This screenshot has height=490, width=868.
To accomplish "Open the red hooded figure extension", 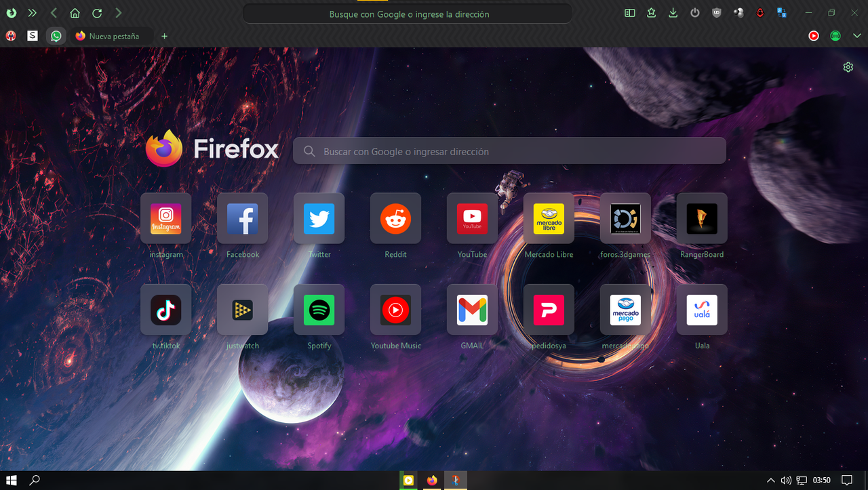I will (760, 13).
